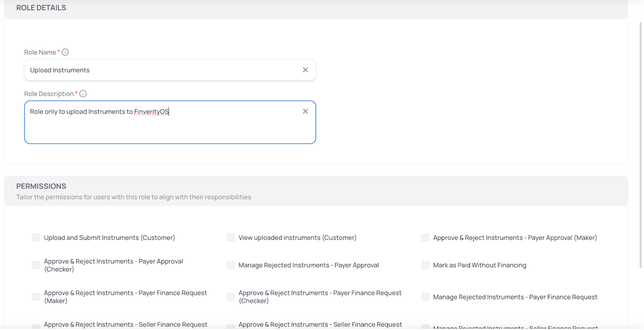Click the PERMISSIONS section header
The image size is (644, 330).
tap(41, 186)
